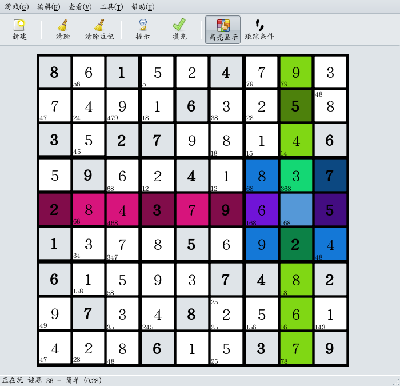
Task: Select the maroon cell containing bold 9
Action: tap(226, 210)
